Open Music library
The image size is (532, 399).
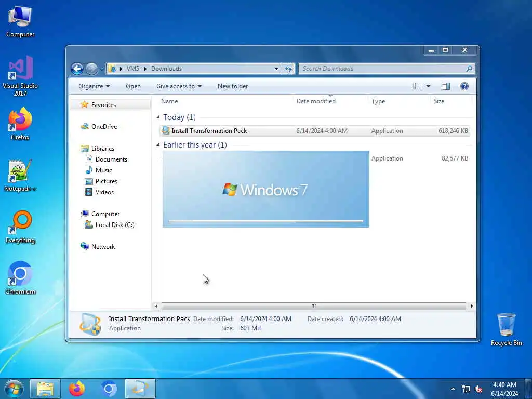click(x=98, y=170)
